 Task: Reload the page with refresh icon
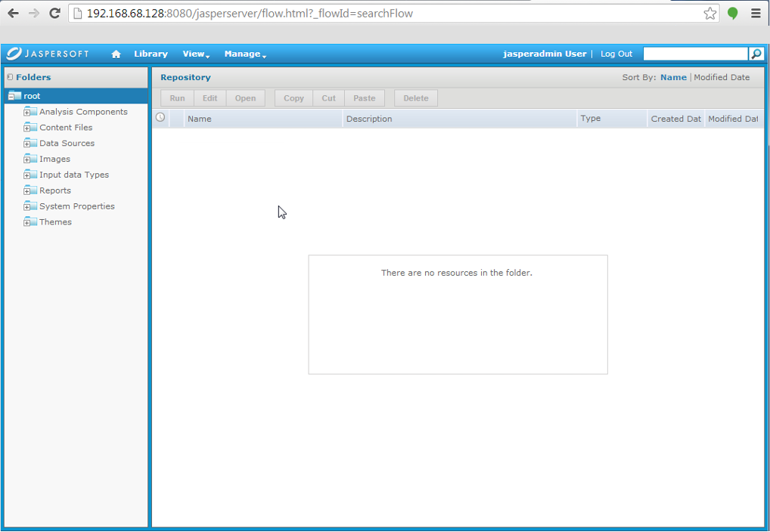55,14
